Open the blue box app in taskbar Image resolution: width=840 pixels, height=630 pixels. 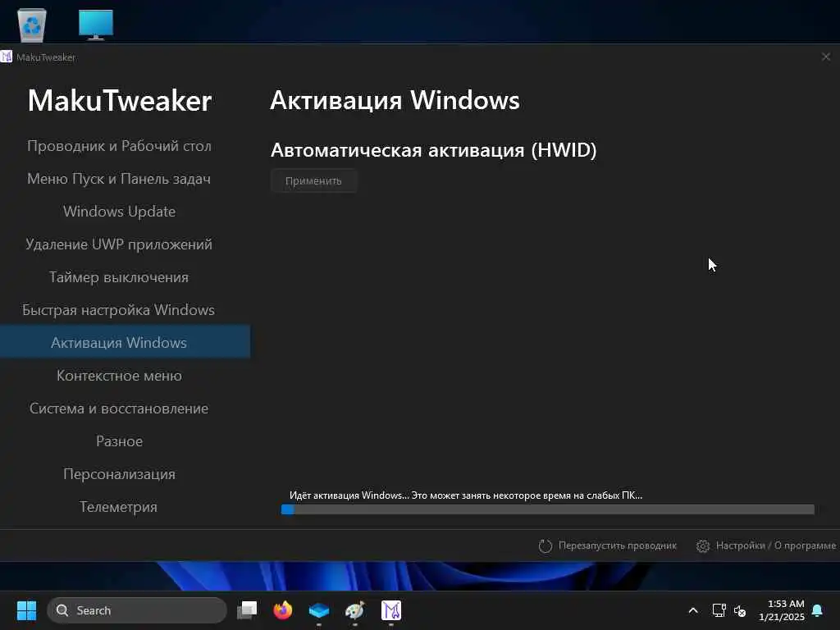point(319,610)
